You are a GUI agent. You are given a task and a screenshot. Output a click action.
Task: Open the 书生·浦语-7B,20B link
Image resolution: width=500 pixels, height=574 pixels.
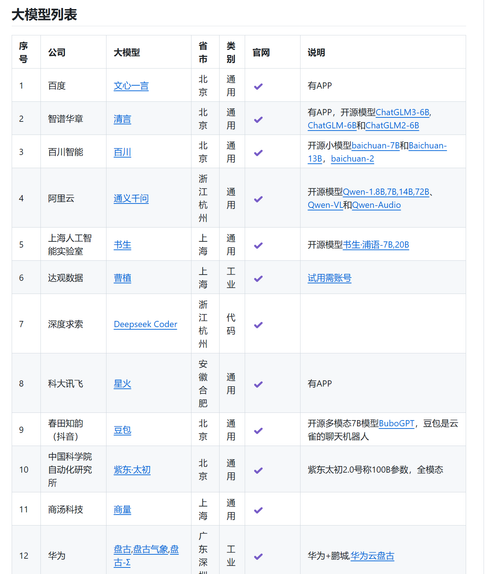pyautogui.click(x=376, y=245)
